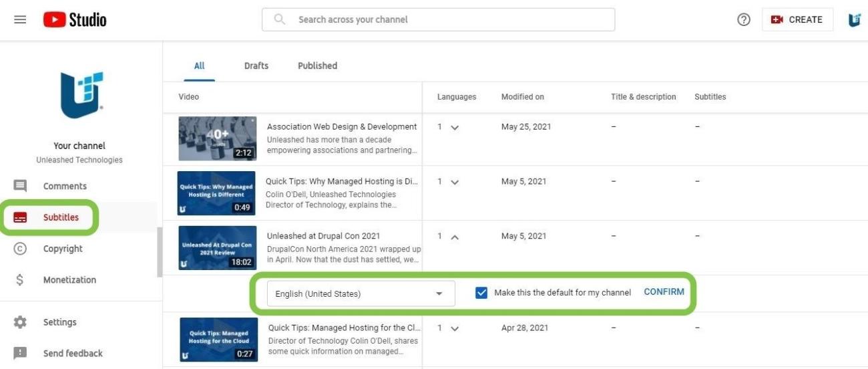Uncheck Make this the default for my channel
Viewport: 868px width, 369px height.
click(x=481, y=293)
